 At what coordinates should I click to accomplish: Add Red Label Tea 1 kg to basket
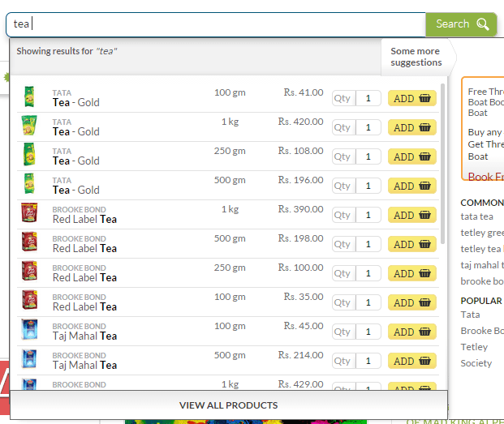coord(411,215)
